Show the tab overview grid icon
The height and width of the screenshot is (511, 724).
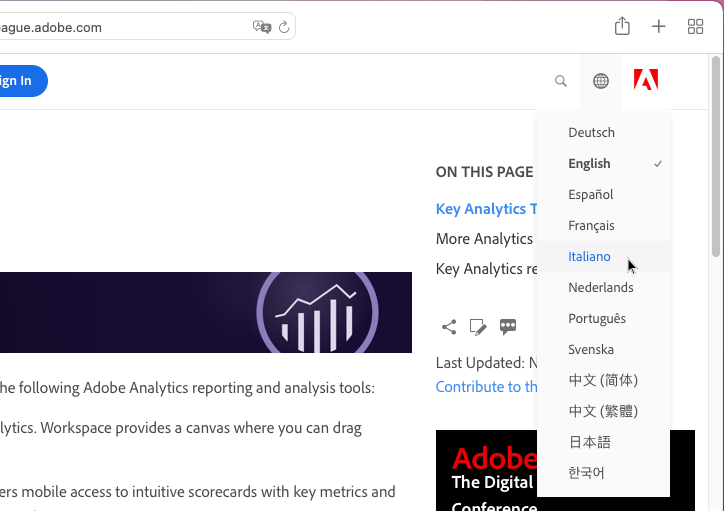point(695,26)
